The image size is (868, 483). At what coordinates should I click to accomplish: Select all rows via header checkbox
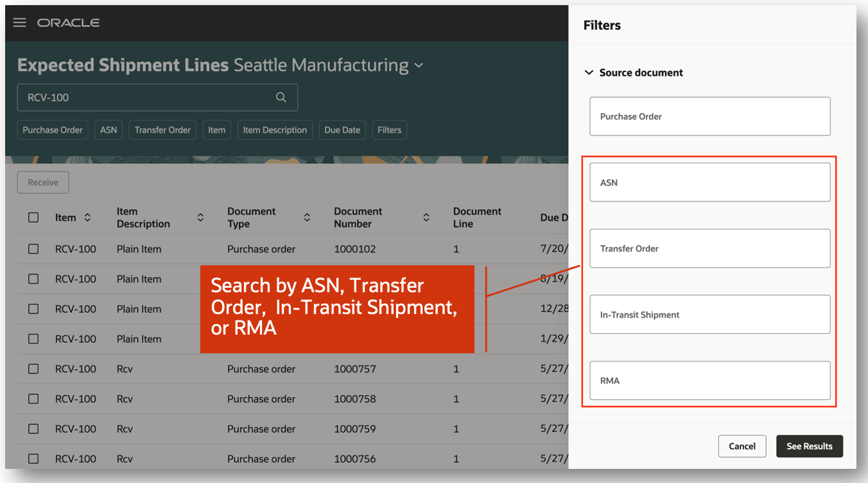(33, 217)
